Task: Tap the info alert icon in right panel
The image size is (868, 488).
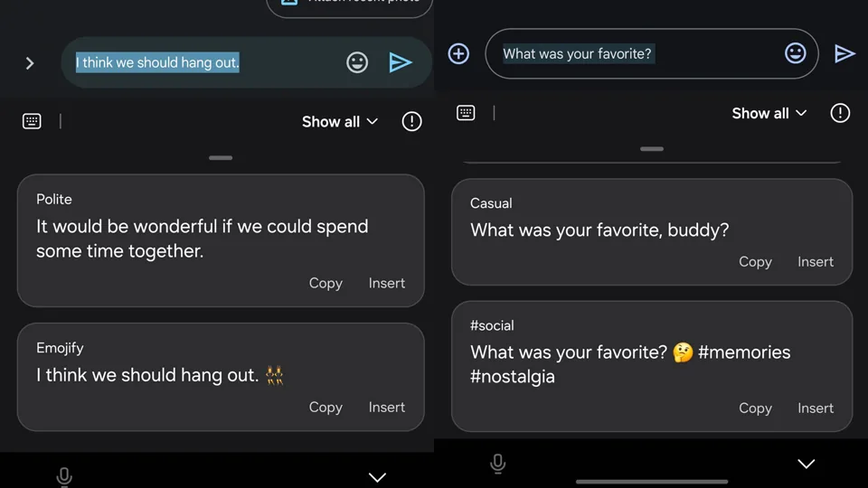Action: 840,113
